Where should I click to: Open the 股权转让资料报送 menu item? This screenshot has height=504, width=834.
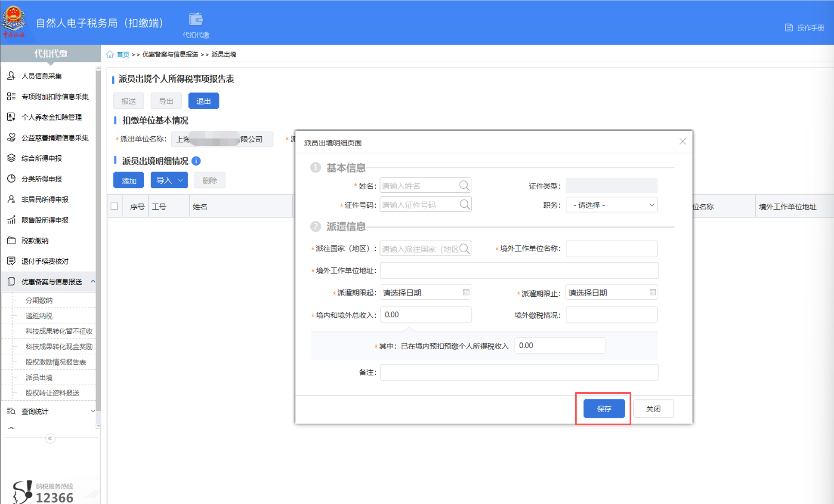coord(53,393)
